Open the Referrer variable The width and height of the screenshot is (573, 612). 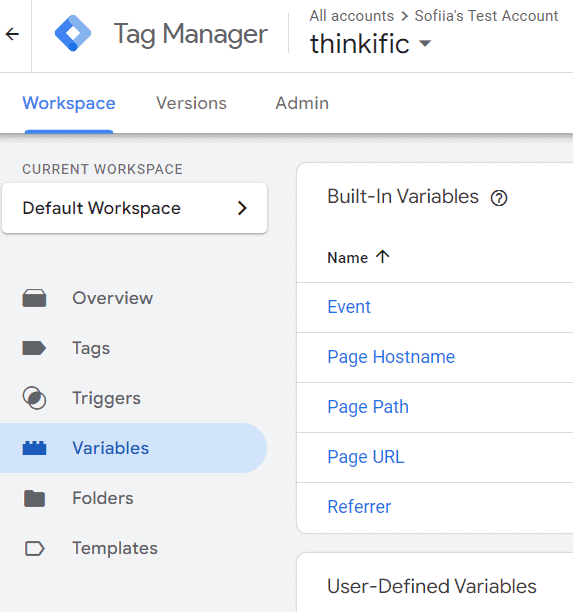(359, 507)
